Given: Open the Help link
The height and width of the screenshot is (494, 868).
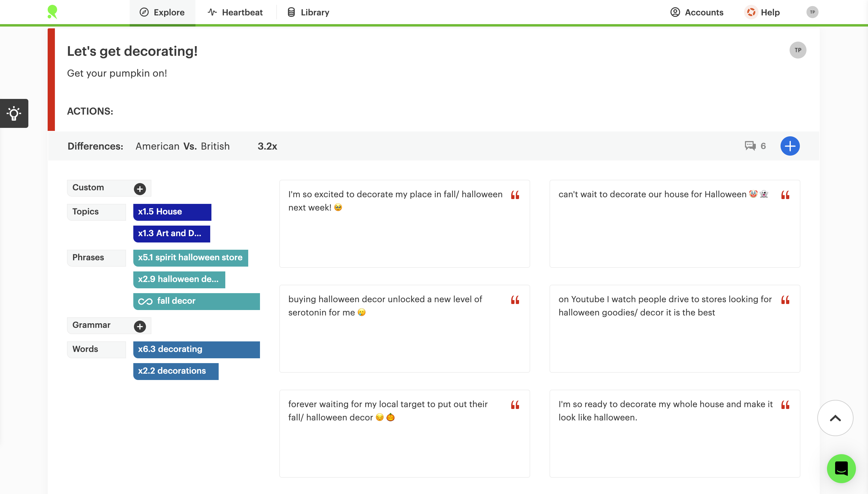Looking at the screenshot, I should point(762,13).
